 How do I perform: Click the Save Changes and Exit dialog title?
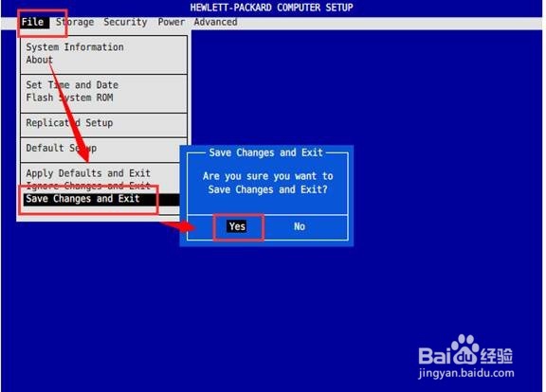pos(265,152)
